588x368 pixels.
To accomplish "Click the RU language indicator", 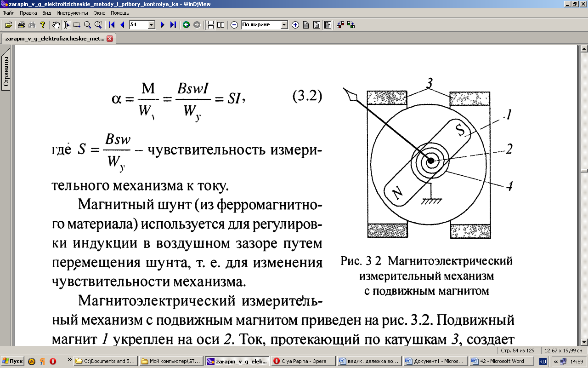I will (x=543, y=361).
